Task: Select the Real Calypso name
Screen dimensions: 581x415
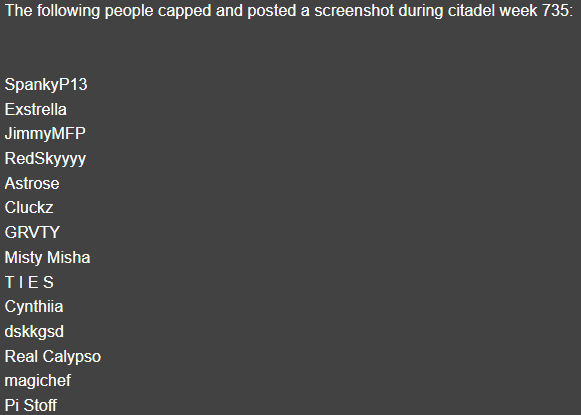Action: click(x=53, y=357)
